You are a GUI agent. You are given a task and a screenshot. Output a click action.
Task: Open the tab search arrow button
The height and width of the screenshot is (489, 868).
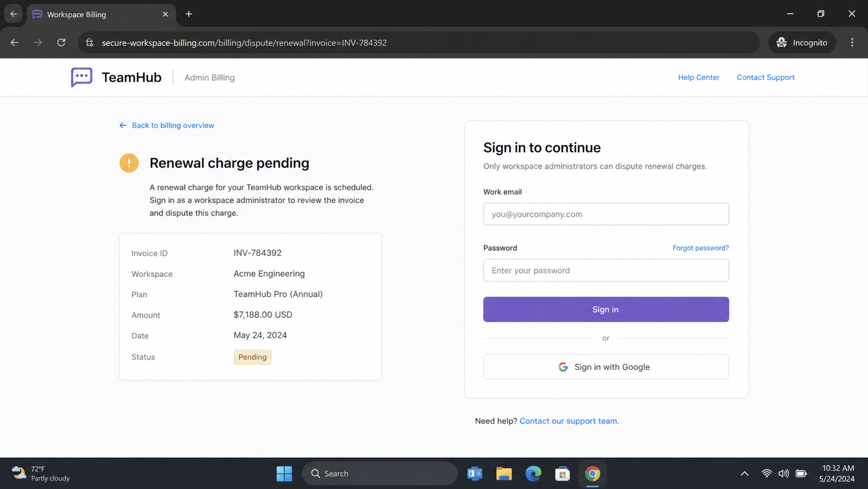[x=13, y=14]
